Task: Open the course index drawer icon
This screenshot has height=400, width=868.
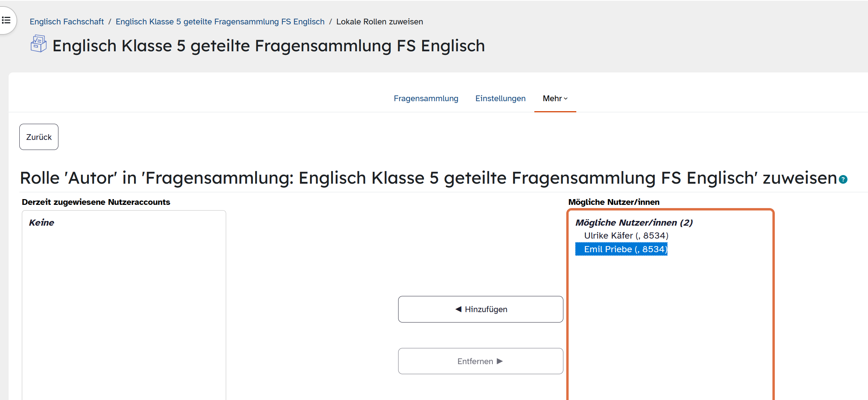Action: pyautogui.click(x=6, y=20)
